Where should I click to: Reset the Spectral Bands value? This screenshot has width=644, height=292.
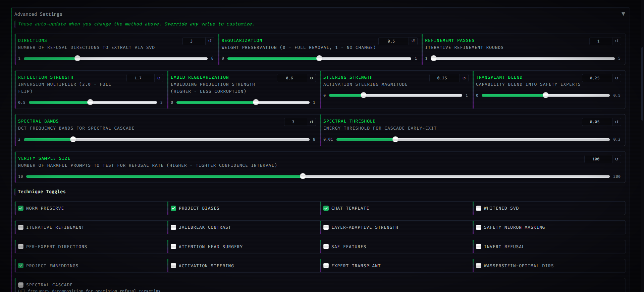(x=312, y=122)
